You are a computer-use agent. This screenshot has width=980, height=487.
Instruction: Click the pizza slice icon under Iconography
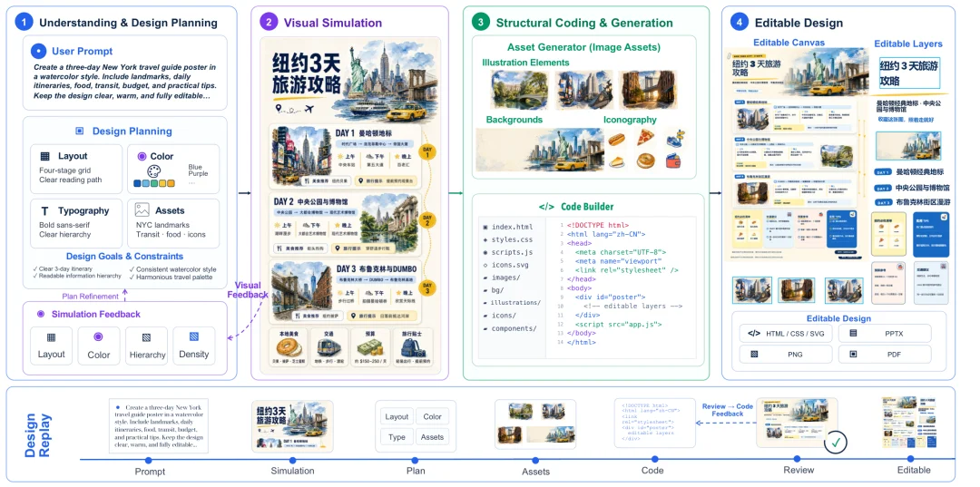(x=645, y=137)
